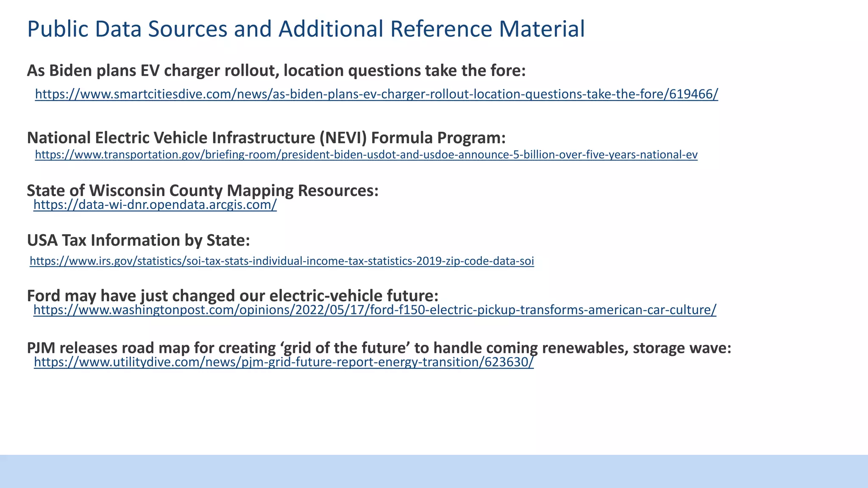Open the data-wi-dnr.opendata.arcgis.com link
Screen dimensions: 868x488
point(155,205)
